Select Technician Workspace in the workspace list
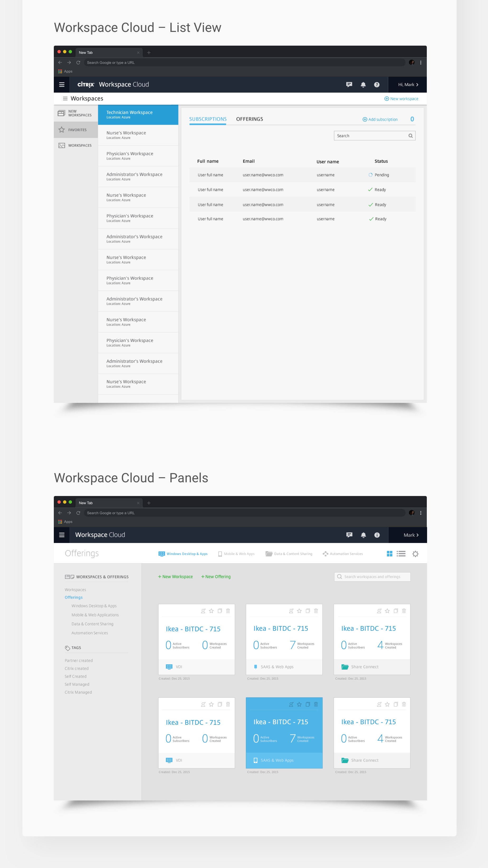The width and height of the screenshot is (488, 868). point(138,115)
